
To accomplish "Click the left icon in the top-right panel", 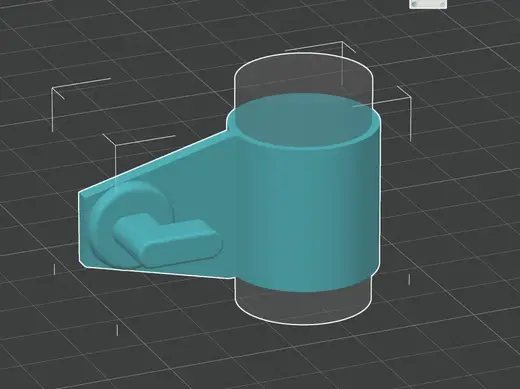I will coord(414,4).
